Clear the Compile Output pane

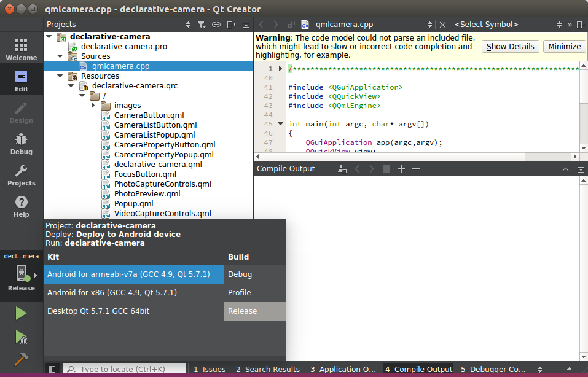point(342,169)
